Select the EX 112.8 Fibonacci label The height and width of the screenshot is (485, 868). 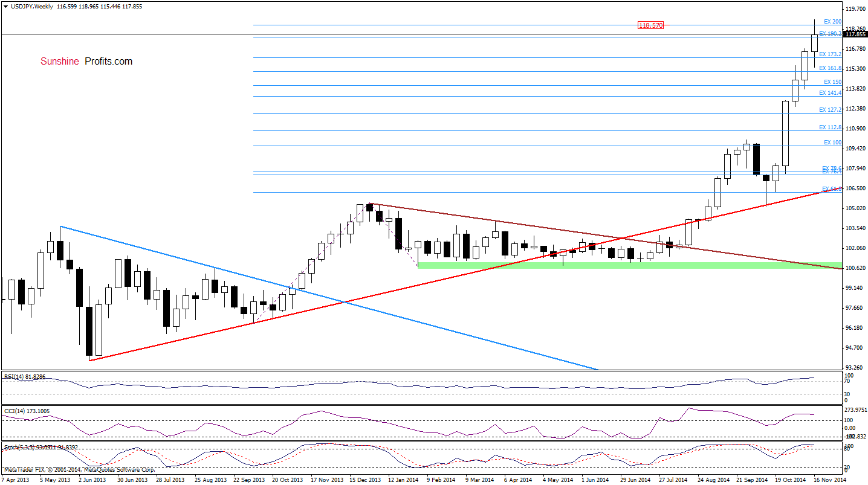pyautogui.click(x=831, y=127)
